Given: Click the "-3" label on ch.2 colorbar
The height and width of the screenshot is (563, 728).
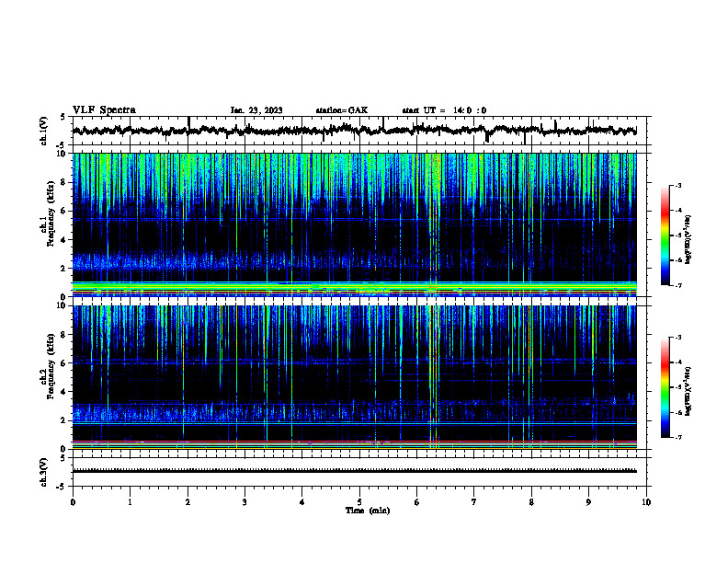Looking at the screenshot, I should tap(678, 338).
